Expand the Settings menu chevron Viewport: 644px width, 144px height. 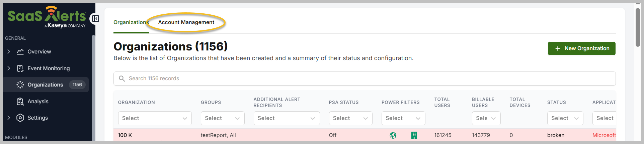click(9, 118)
